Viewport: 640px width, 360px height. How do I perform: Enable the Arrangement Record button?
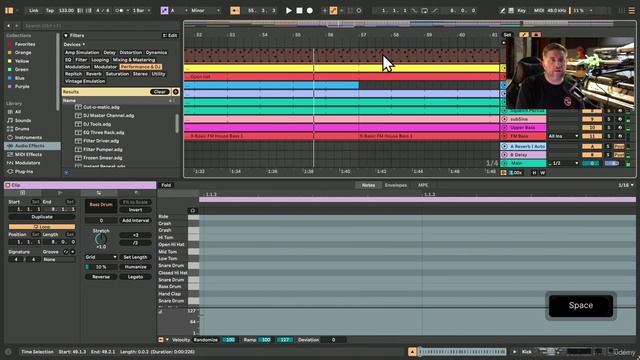(310, 10)
